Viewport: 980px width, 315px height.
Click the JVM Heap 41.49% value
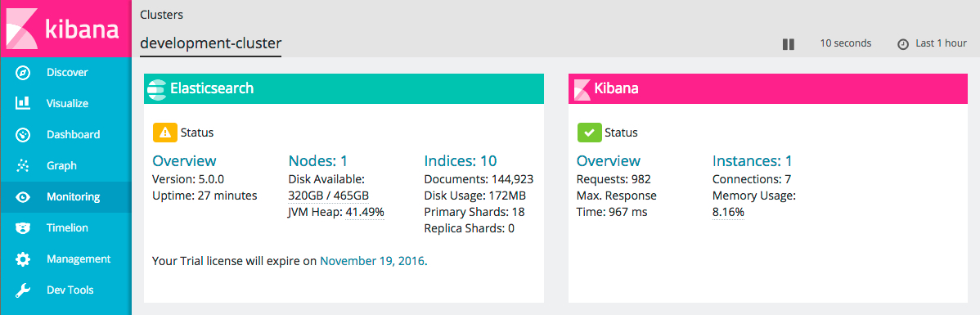364,212
